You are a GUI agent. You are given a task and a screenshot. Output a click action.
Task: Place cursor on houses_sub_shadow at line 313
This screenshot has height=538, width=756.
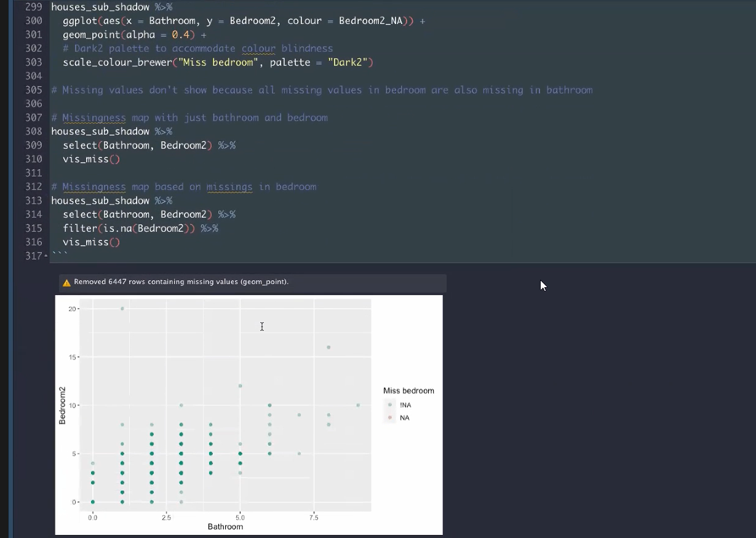(x=100, y=201)
